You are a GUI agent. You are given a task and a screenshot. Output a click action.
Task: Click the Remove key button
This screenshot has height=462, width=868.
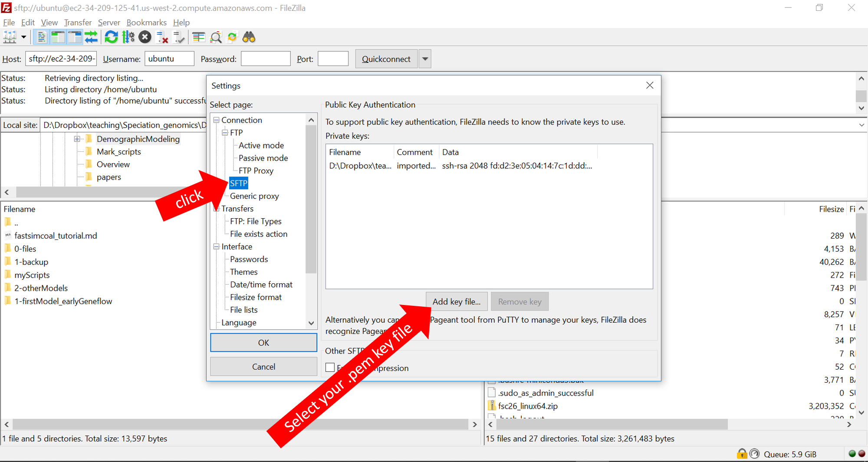tap(519, 301)
